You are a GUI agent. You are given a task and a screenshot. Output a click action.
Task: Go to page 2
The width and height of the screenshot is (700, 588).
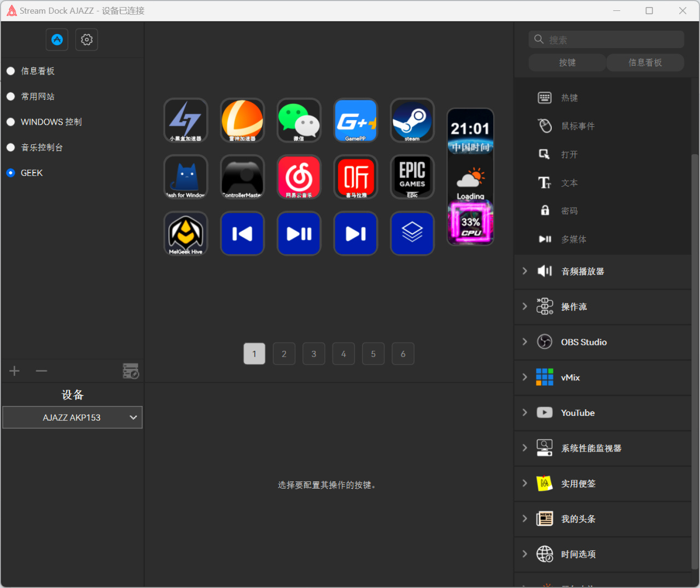tap(284, 354)
